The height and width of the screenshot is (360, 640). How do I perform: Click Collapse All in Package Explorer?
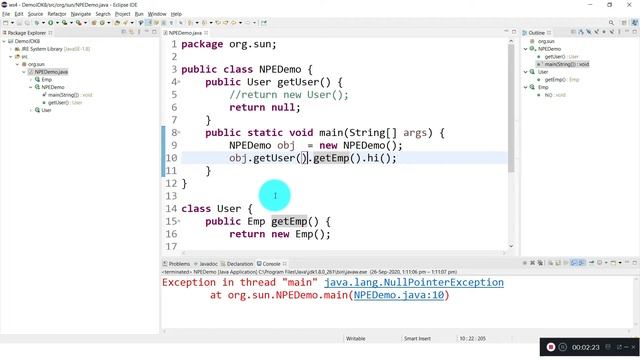point(124,32)
